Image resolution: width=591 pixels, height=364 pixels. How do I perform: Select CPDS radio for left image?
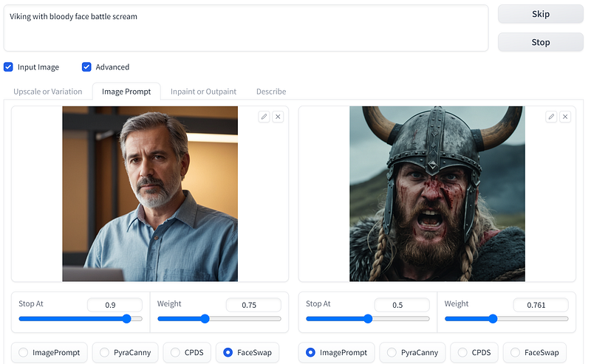pos(175,352)
